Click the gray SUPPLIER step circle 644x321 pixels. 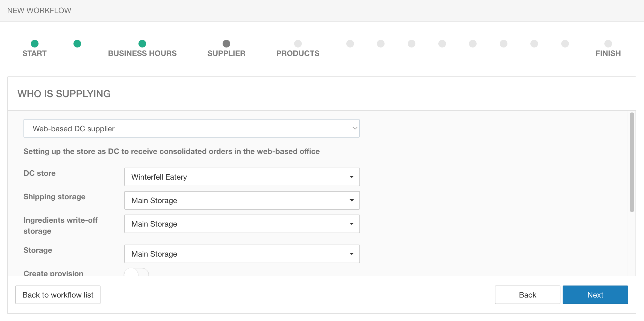226,44
